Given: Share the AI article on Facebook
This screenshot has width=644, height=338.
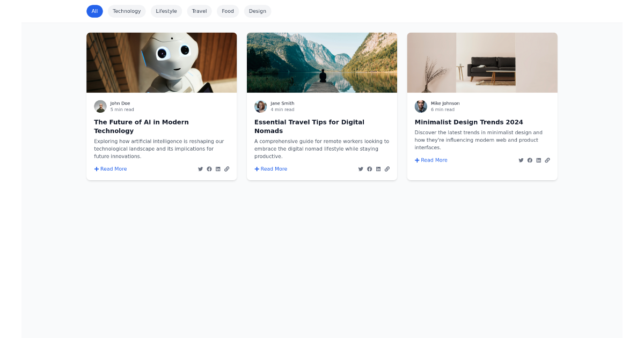Looking at the screenshot, I should 209,168.
